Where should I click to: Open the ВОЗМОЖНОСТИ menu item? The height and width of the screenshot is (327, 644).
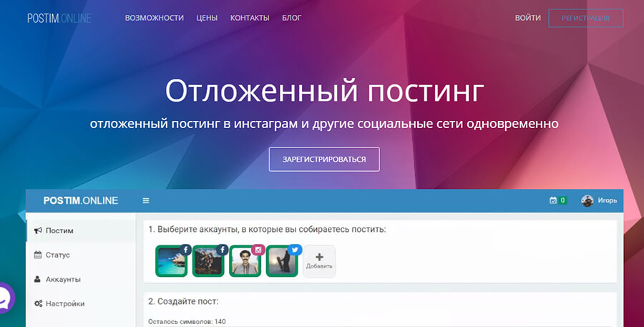[x=155, y=18]
